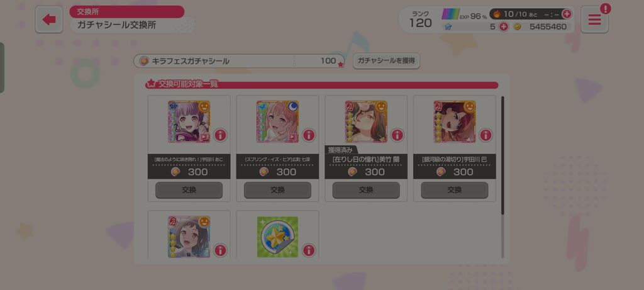Viewport: 644px width, 290px height.
Task: Tap the rainbow EXP rank gauge
Action: point(450,14)
